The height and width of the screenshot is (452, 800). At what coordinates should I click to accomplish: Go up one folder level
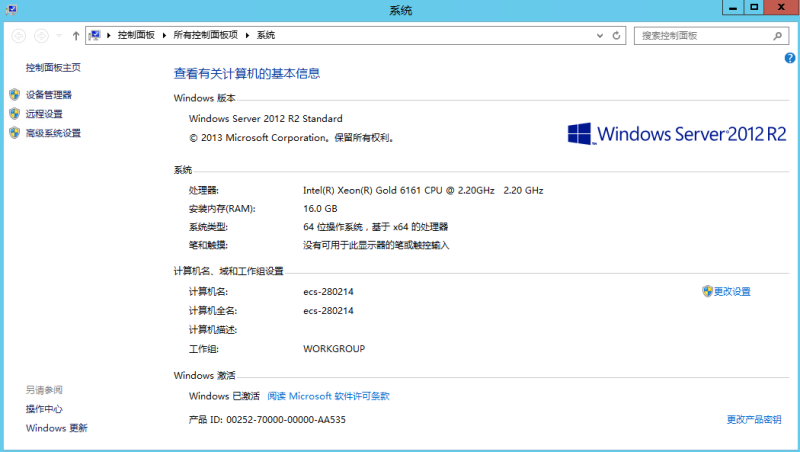coord(76,35)
